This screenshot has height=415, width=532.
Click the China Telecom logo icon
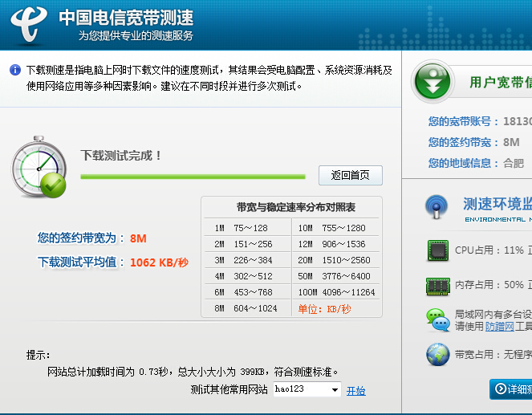[29, 24]
